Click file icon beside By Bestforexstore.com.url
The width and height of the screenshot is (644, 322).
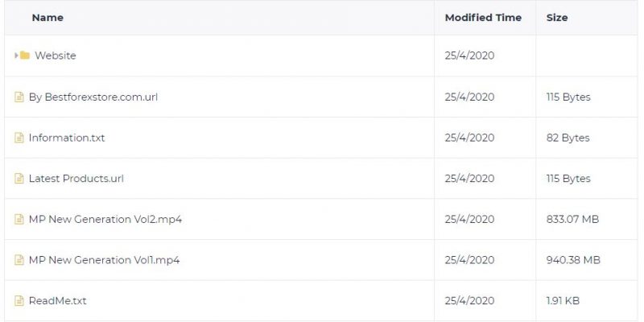19,97
